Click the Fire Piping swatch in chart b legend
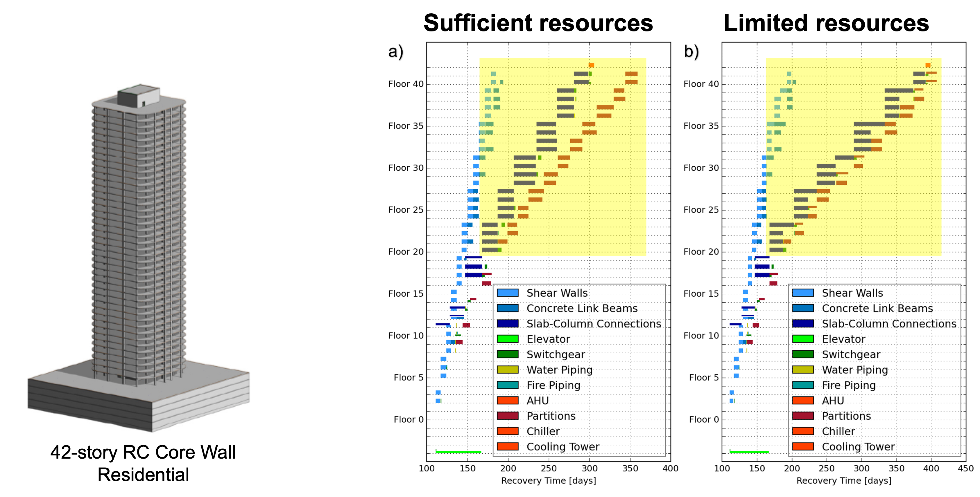The height and width of the screenshot is (497, 980). pos(803,385)
